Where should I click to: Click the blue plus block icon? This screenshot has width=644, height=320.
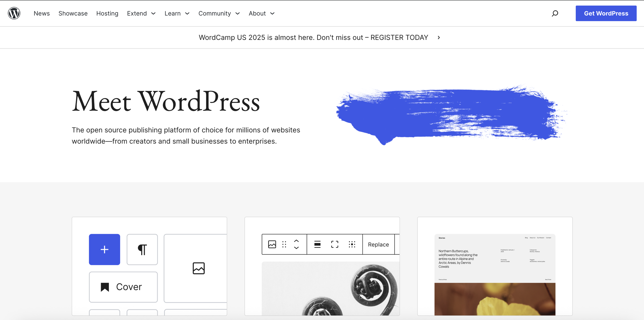[x=104, y=249]
